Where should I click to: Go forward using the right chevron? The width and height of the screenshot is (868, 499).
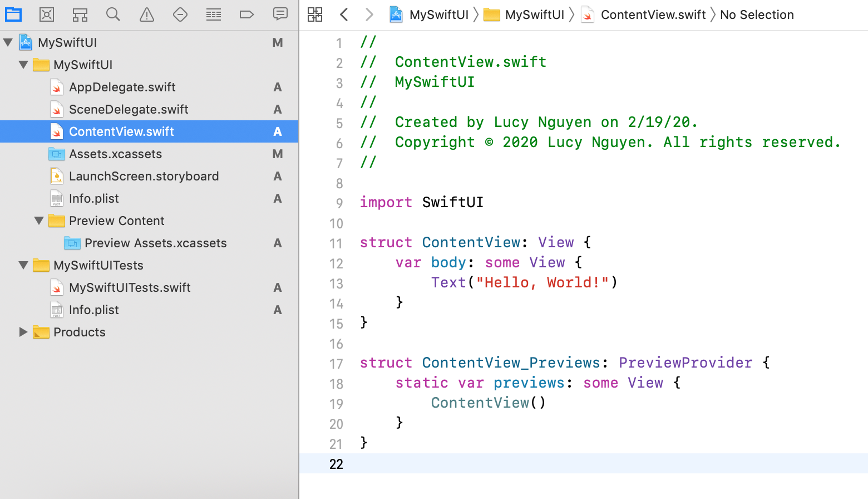point(369,14)
